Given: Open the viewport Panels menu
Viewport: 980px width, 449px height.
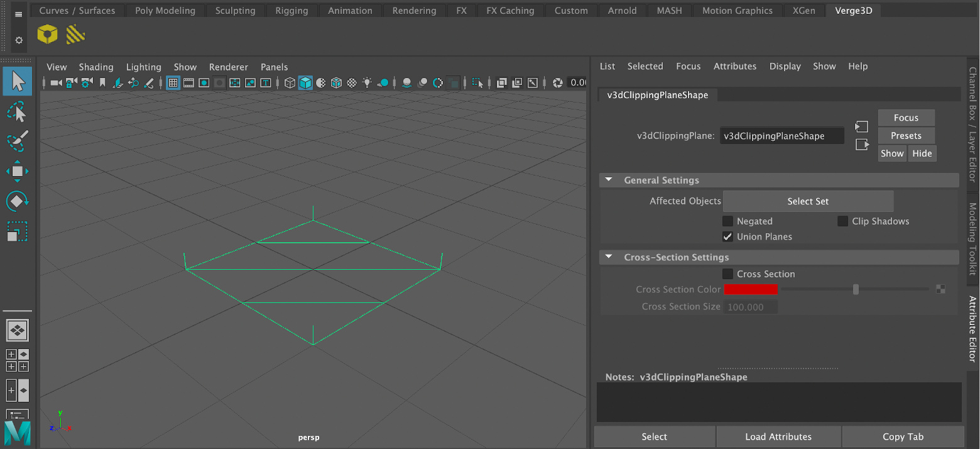Looking at the screenshot, I should coord(275,67).
